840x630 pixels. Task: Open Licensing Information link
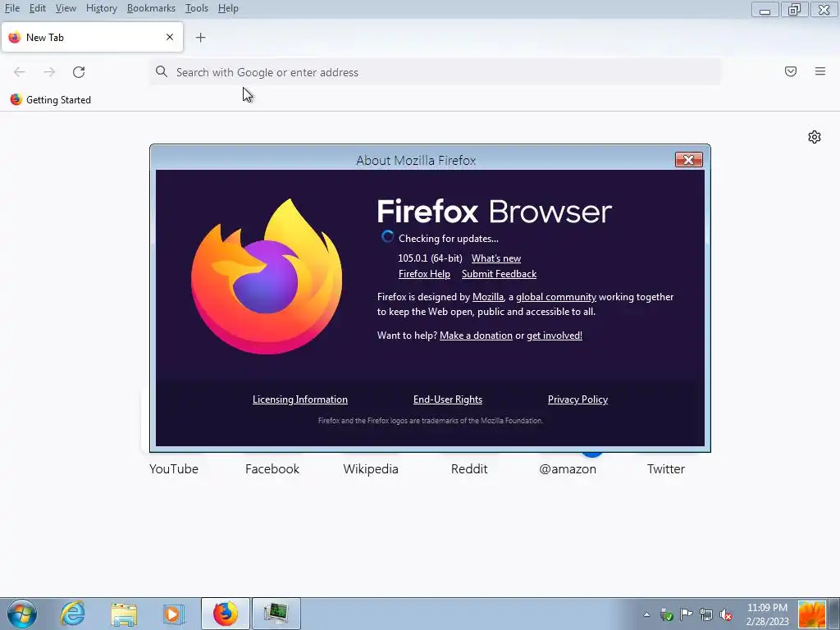[300, 399]
